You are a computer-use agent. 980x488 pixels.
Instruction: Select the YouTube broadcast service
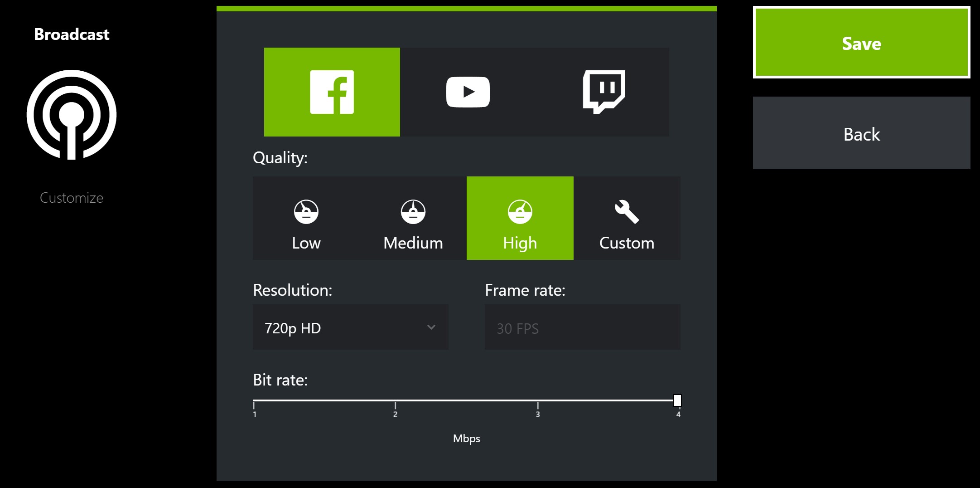[468, 92]
